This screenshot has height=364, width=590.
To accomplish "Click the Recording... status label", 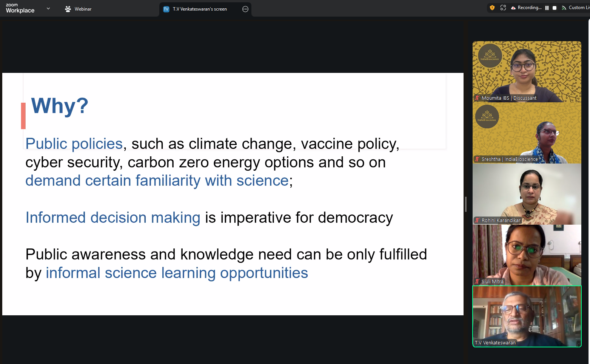I will tap(529, 8).
